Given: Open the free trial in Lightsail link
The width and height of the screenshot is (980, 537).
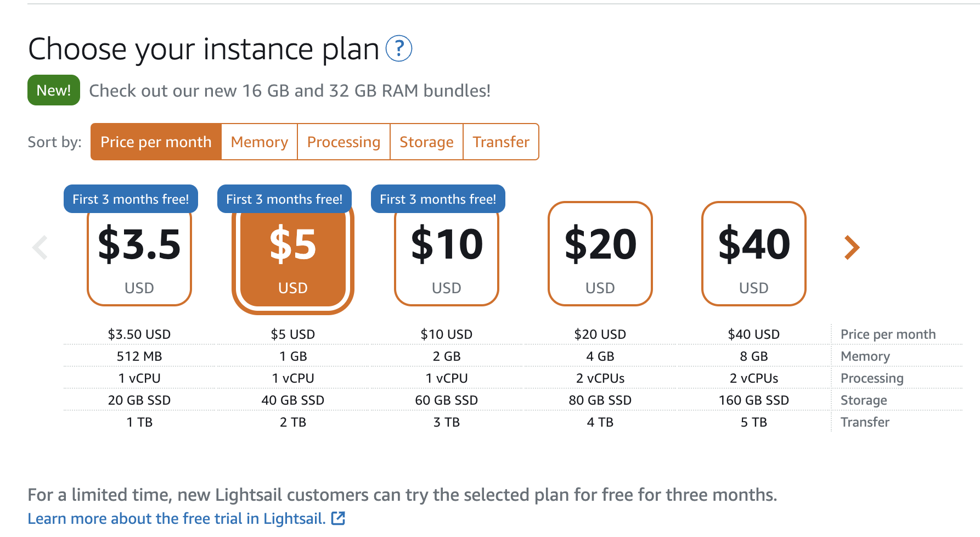Looking at the screenshot, I should point(177,518).
